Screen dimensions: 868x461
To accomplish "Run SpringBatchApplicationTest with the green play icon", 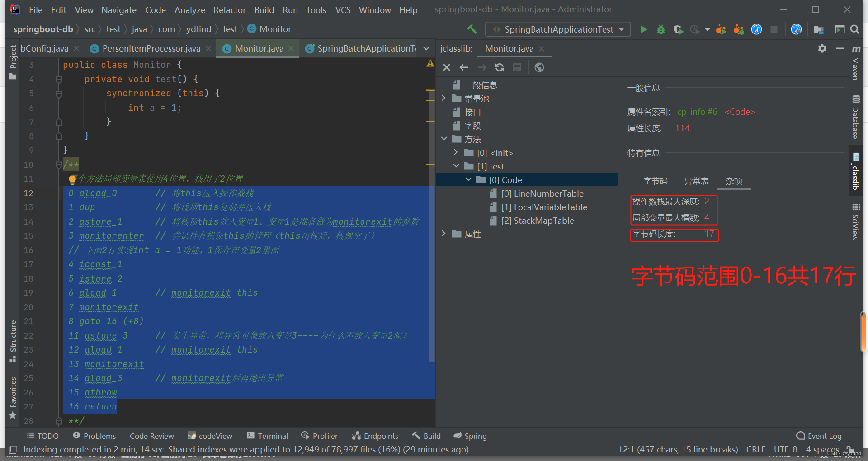I will click(643, 29).
